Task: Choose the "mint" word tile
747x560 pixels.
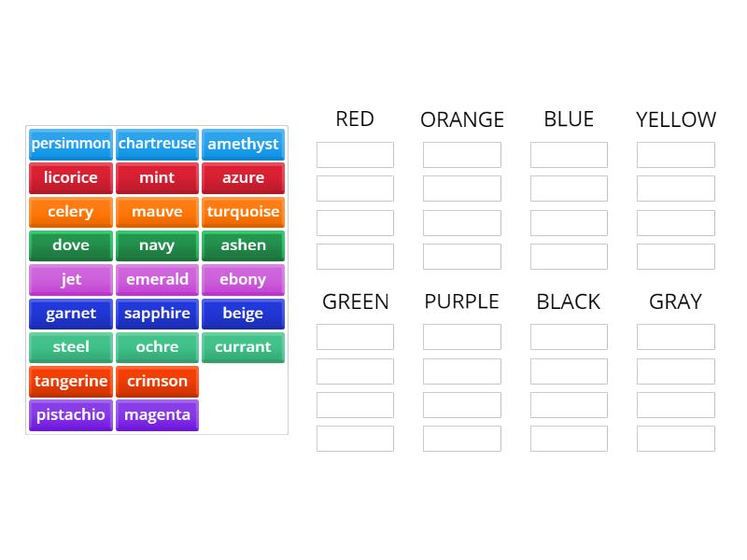Action: (x=157, y=177)
